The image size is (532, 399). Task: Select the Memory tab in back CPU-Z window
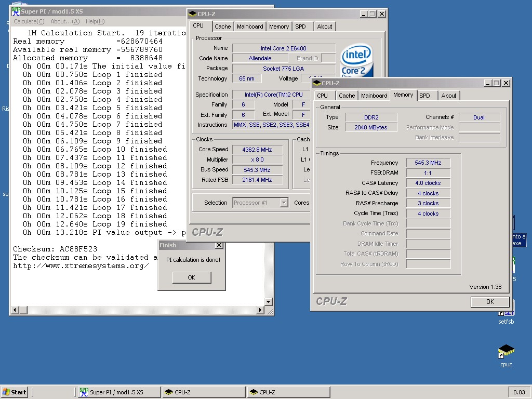tap(279, 26)
